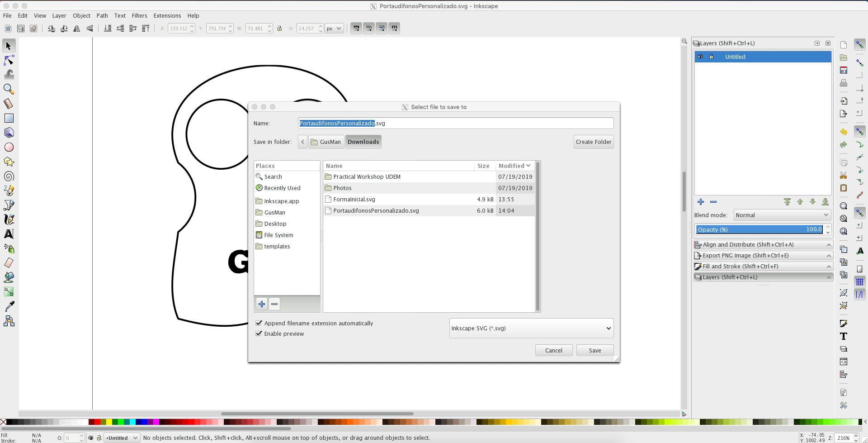Click Create Folder button
868x443 pixels.
(594, 142)
